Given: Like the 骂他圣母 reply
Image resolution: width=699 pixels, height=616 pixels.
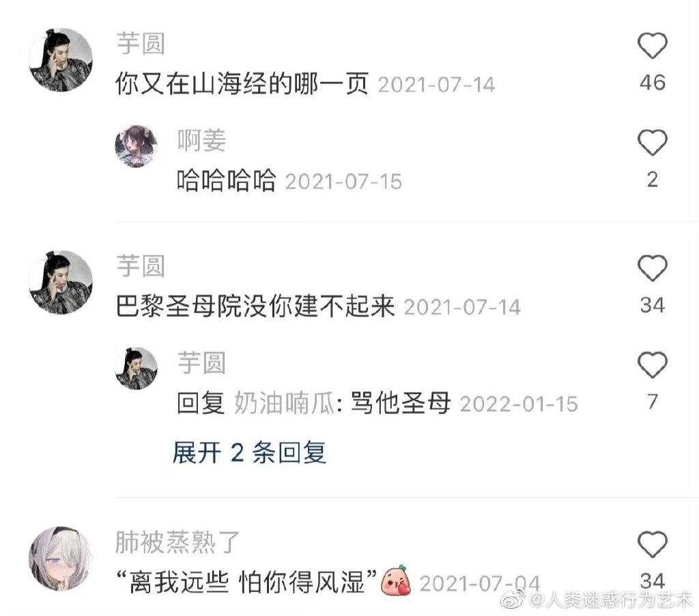Looking at the screenshot, I should [x=652, y=365].
